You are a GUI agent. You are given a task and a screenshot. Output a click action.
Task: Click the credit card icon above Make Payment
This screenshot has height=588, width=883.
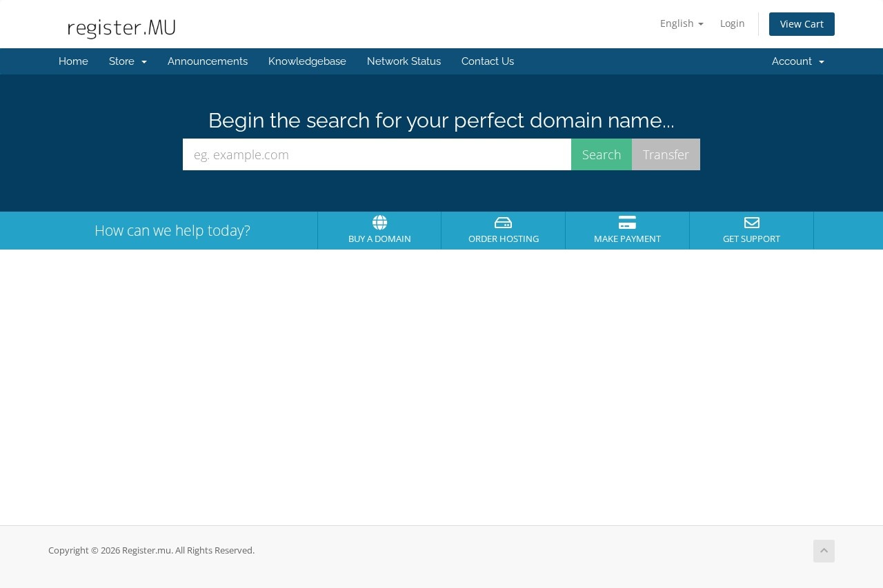click(x=627, y=222)
